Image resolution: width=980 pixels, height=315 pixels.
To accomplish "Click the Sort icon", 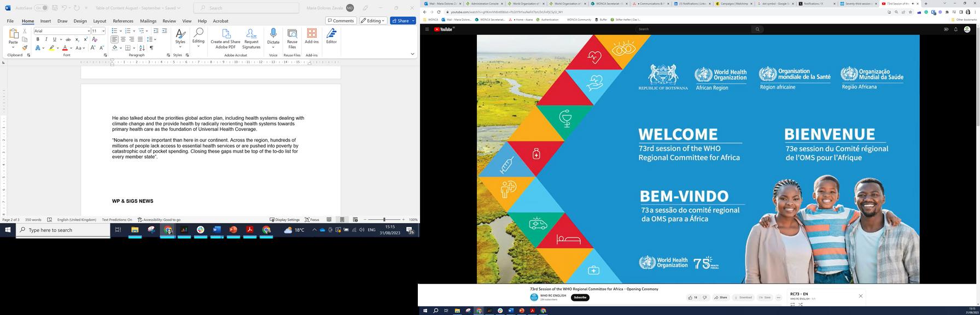I will 142,48.
